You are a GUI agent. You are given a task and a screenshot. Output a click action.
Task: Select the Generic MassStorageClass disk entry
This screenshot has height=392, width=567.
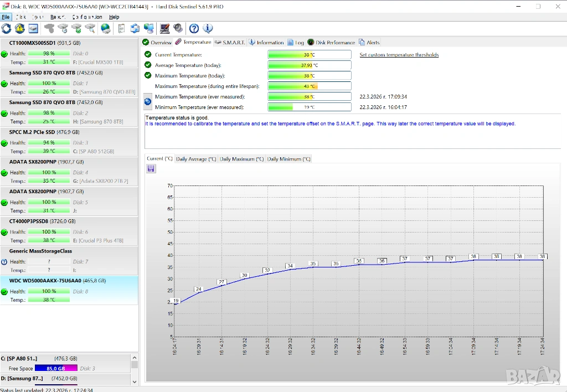coord(40,251)
